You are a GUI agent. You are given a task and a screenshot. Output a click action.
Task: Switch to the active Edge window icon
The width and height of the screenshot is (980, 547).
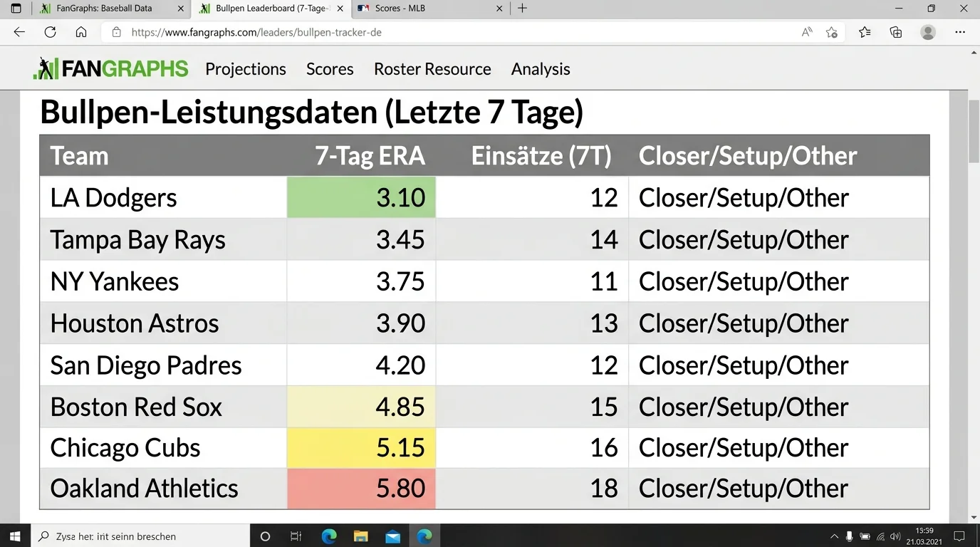(424, 536)
